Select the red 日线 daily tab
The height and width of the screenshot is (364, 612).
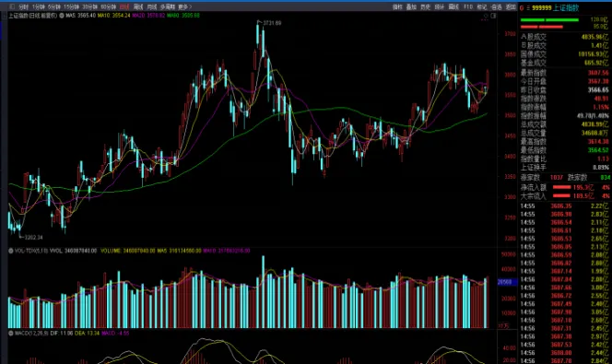click(124, 7)
